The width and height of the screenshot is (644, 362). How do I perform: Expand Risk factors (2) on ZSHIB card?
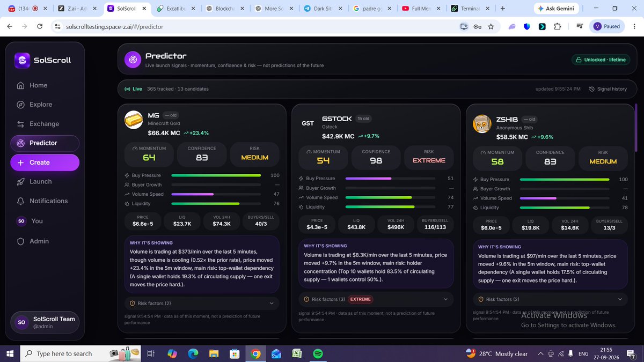(550, 299)
